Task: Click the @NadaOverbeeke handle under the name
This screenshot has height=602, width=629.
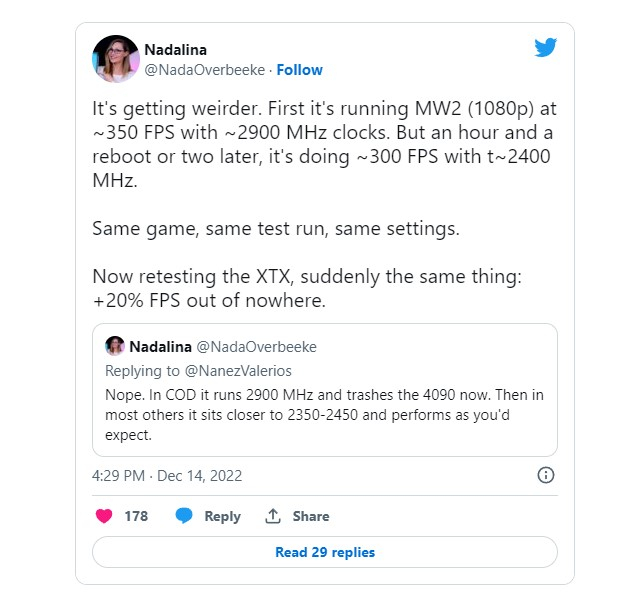Action: (x=204, y=70)
